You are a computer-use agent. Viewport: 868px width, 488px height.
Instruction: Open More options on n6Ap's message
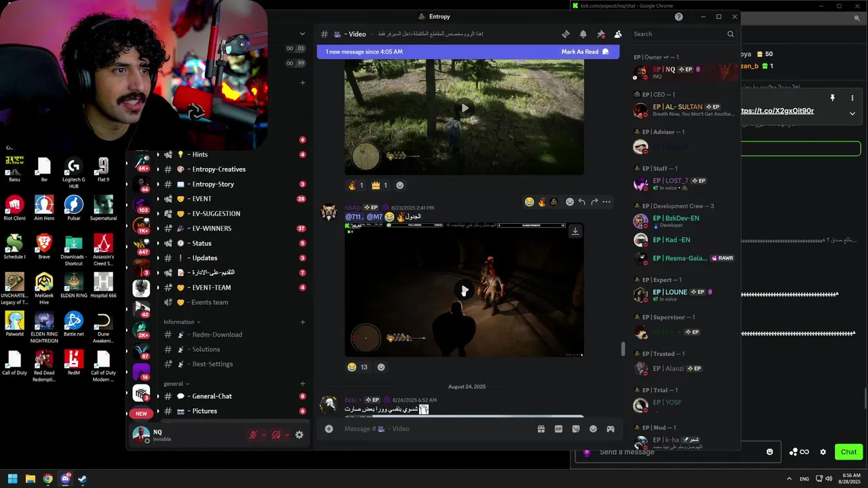(x=606, y=202)
